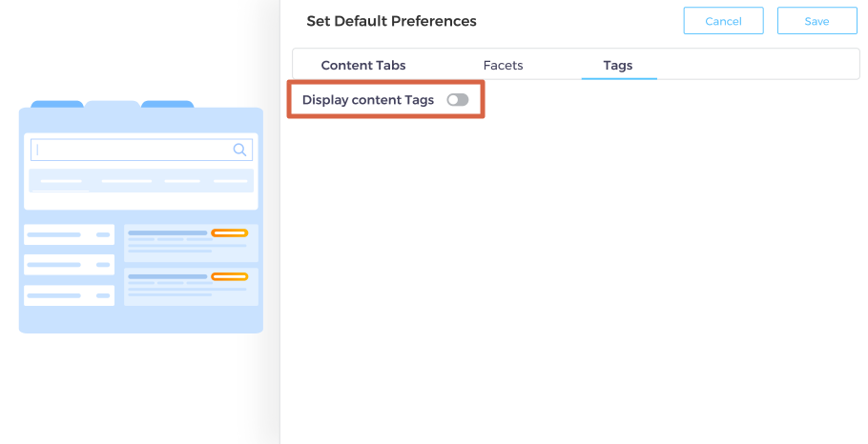Image resolution: width=868 pixels, height=444 pixels.
Task: Click the "Display content Tags" label text
Action: 367,100
